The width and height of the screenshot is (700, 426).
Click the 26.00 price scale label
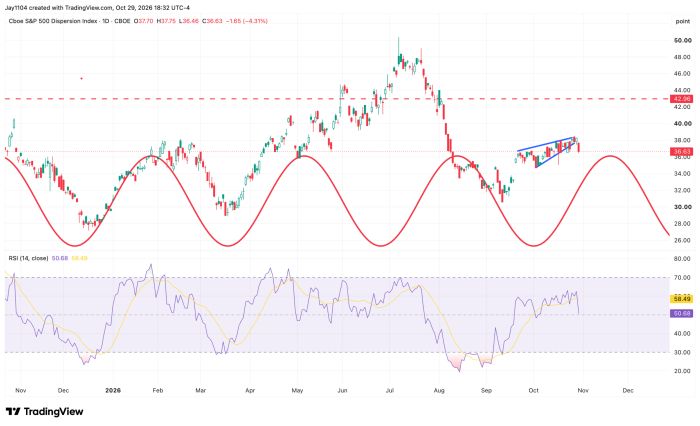pos(682,240)
